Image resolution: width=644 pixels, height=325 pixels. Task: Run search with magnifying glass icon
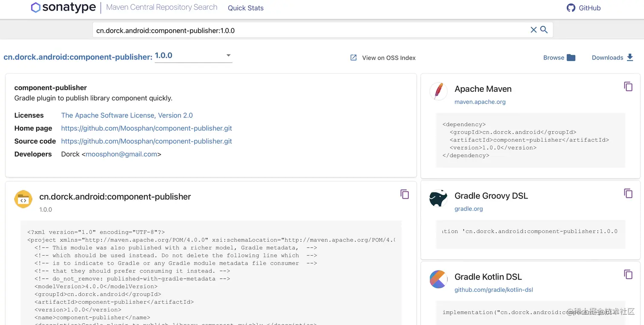coord(544,30)
